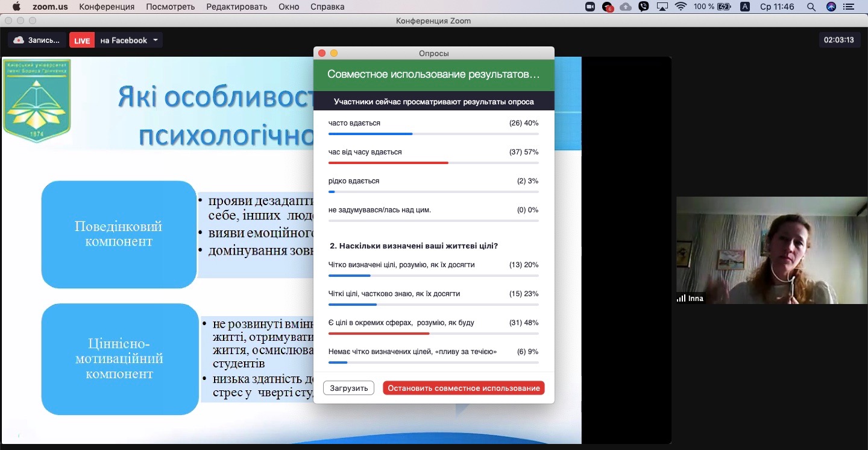Open the Wi-Fi status icon

coord(681,7)
